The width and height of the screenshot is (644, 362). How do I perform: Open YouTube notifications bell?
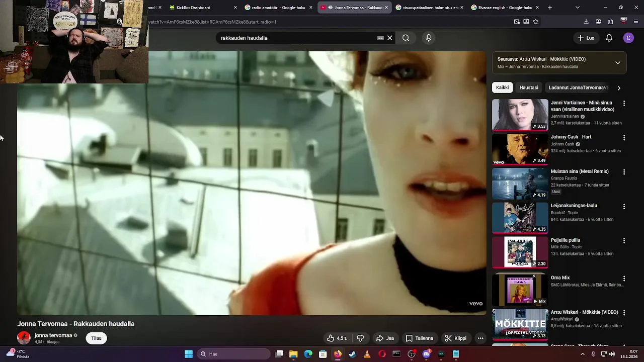609,38
